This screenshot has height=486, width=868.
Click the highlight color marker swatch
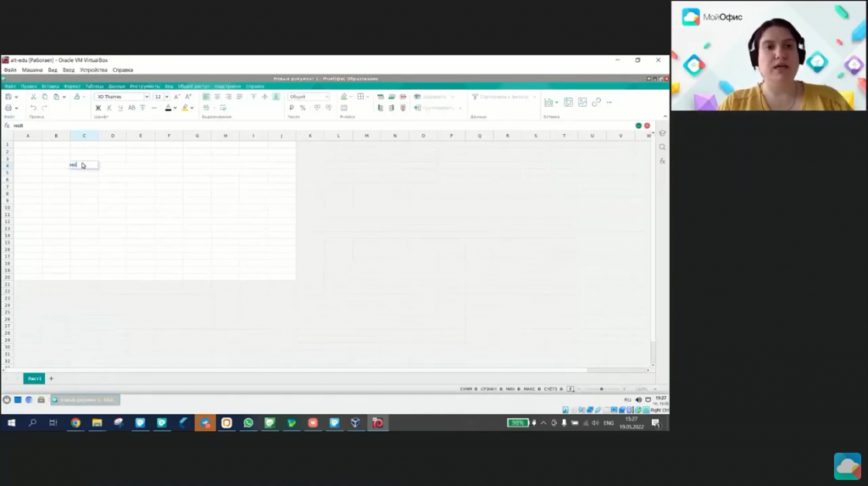(185, 108)
